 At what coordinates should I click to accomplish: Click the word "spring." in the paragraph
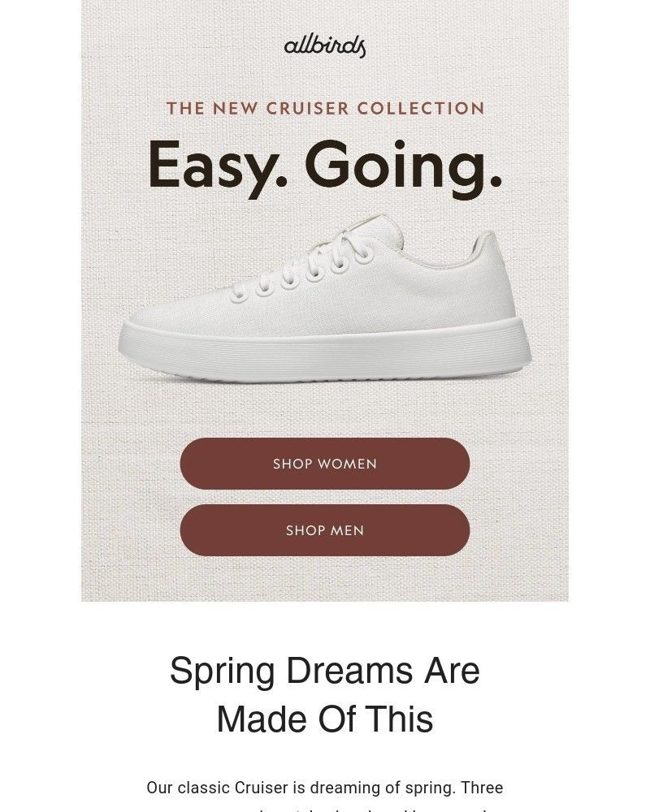pos(431,788)
